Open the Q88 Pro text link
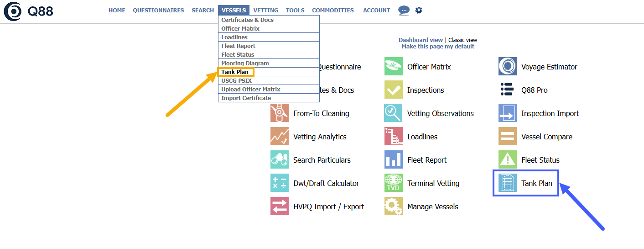This screenshot has height=249, width=644. (x=535, y=90)
